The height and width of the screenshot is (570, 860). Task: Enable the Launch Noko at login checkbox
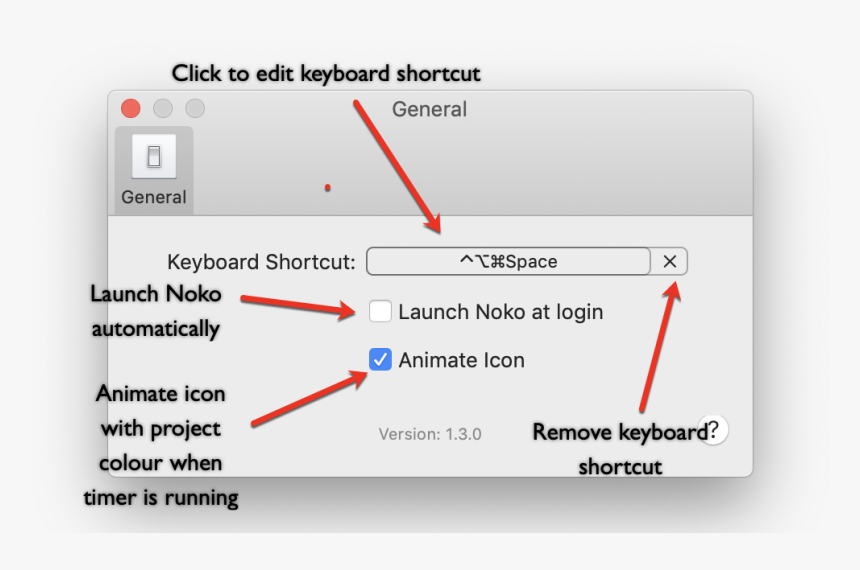point(380,312)
